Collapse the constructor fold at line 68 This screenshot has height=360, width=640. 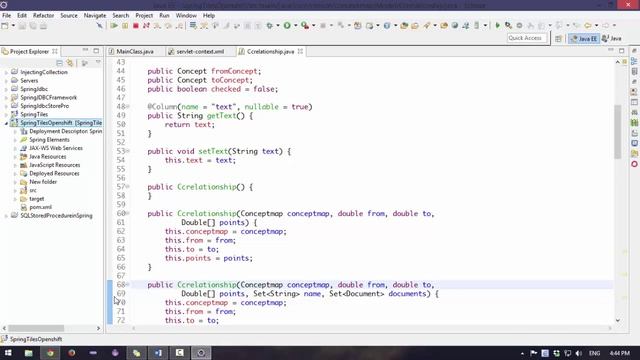[128, 284]
